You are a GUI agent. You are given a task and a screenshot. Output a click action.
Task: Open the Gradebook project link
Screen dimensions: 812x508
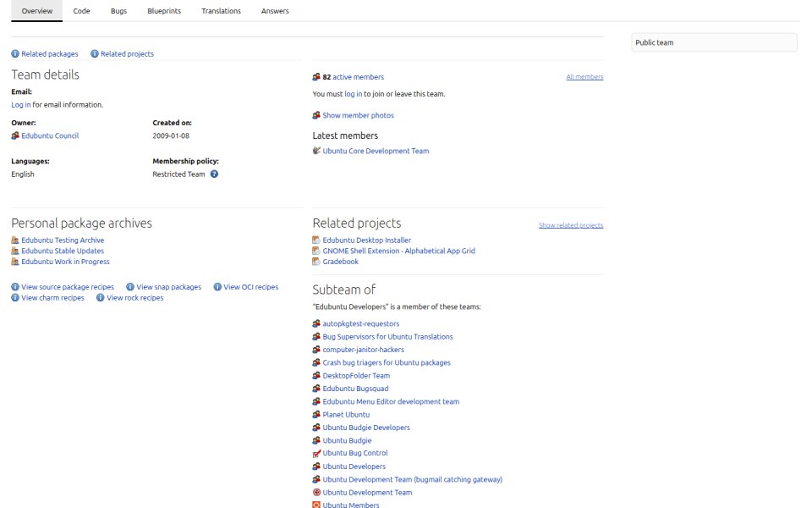340,262
